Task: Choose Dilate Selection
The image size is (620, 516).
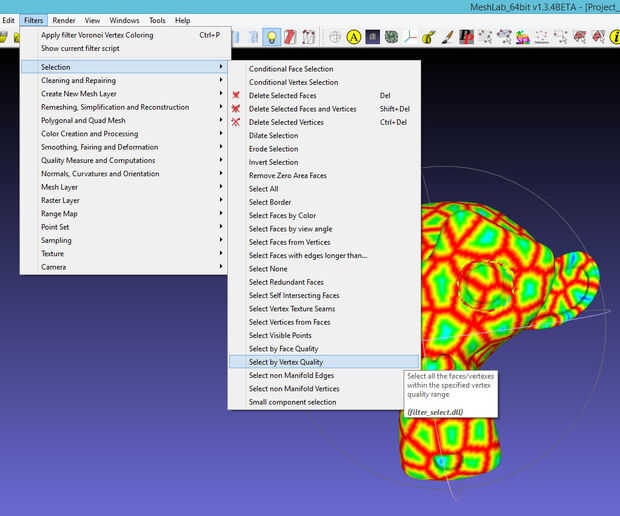Action: click(323, 136)
